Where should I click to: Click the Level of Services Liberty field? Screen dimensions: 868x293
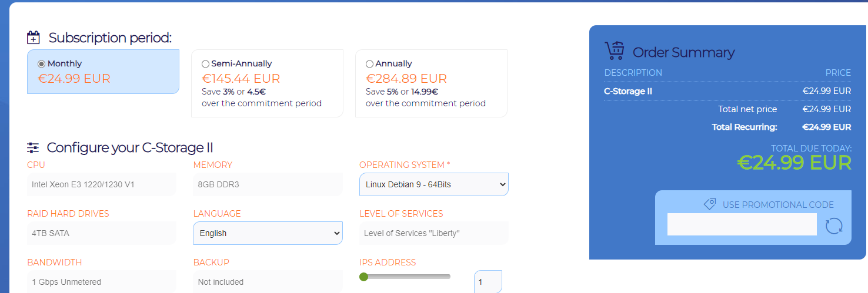[434, 233]
